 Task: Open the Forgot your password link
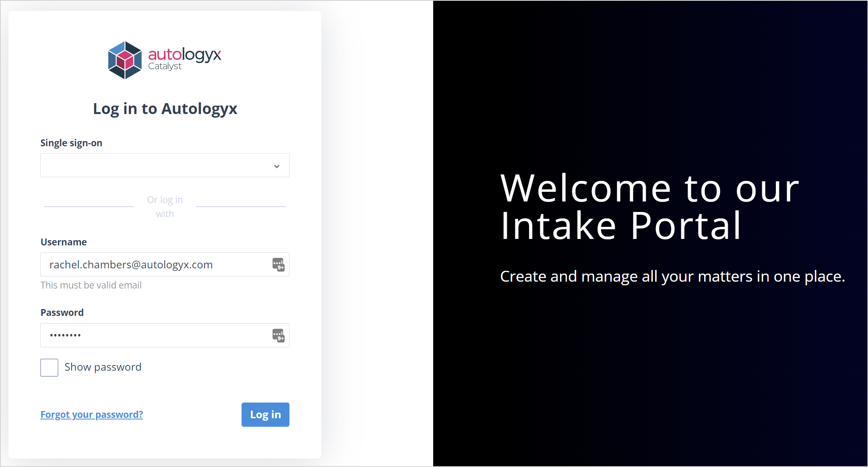coord(92,415)
